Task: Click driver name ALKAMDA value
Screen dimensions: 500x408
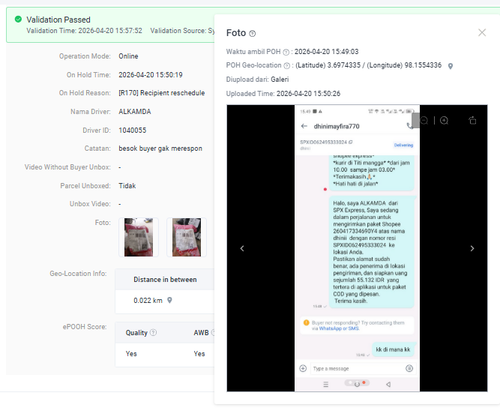Action: 135,112
